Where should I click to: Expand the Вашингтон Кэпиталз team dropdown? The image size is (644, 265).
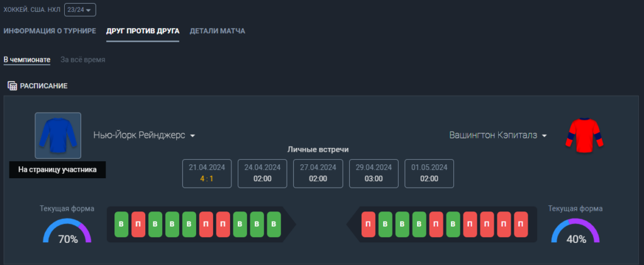click(498, 135)
